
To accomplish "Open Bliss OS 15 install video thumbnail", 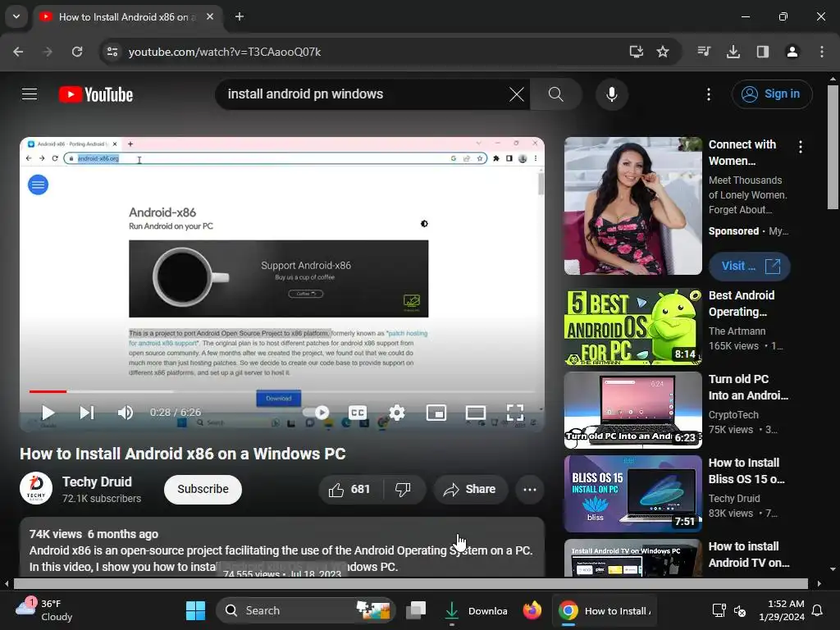I will (632, 494).
